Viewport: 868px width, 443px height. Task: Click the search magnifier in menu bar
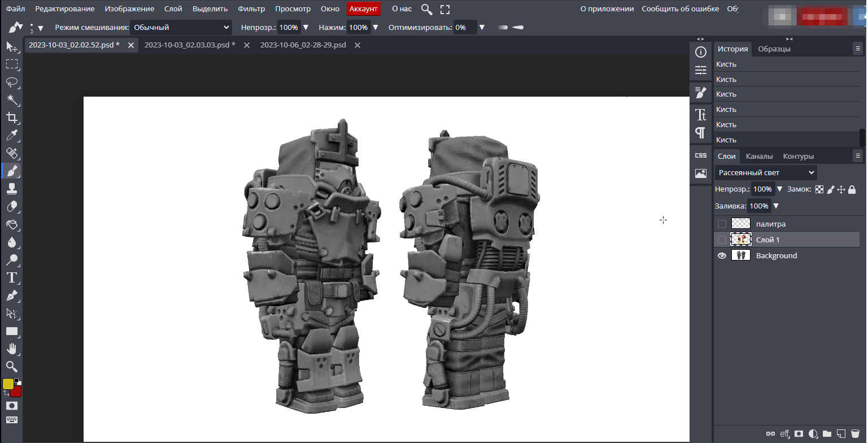coord(427,9)
